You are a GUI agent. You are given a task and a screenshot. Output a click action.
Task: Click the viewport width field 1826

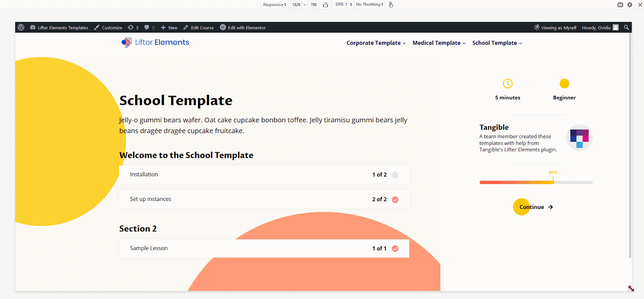coord(296,4)
